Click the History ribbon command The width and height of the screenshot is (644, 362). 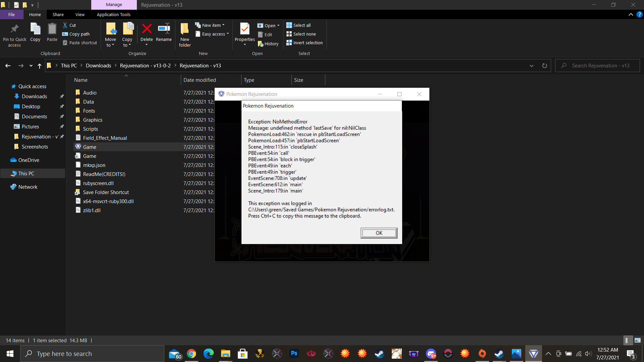tap(268, 44)
